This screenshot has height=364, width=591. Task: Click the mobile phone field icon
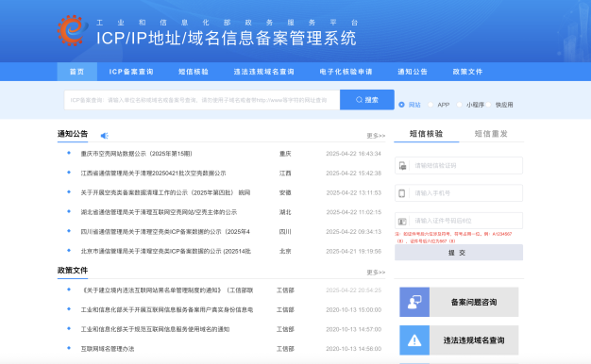(x=402, y=193)
